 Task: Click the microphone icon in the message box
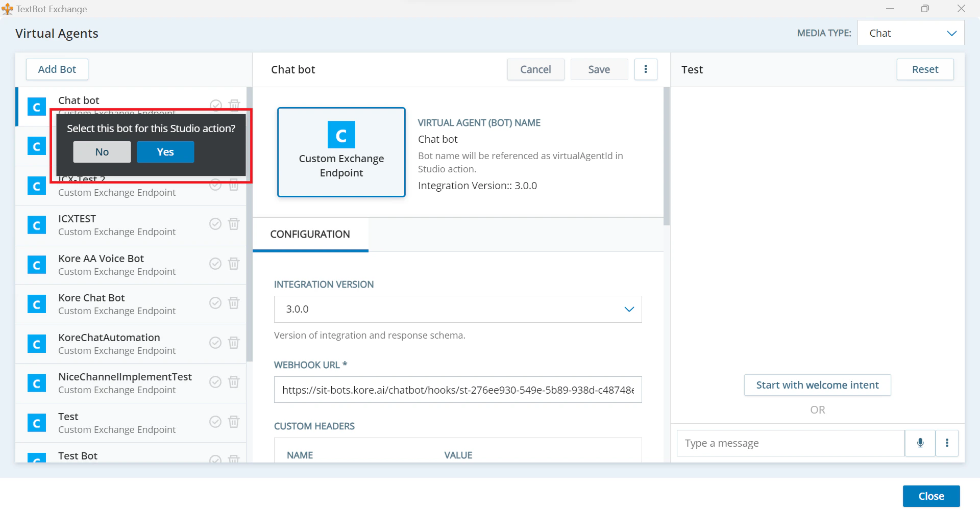pos(920,443)
